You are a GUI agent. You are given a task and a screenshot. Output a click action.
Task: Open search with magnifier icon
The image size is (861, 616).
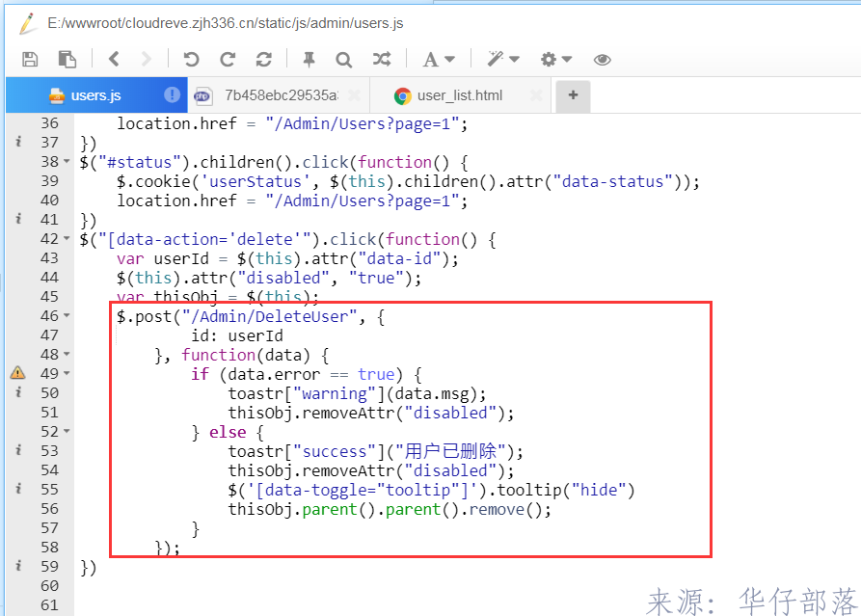click(x=344, y=60)
